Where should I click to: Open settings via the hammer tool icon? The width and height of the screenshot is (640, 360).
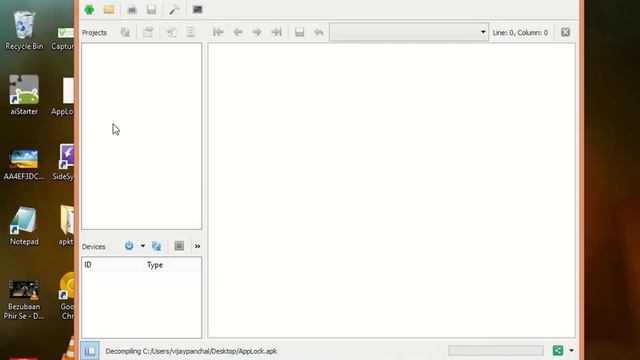click(x=174, y=9)
